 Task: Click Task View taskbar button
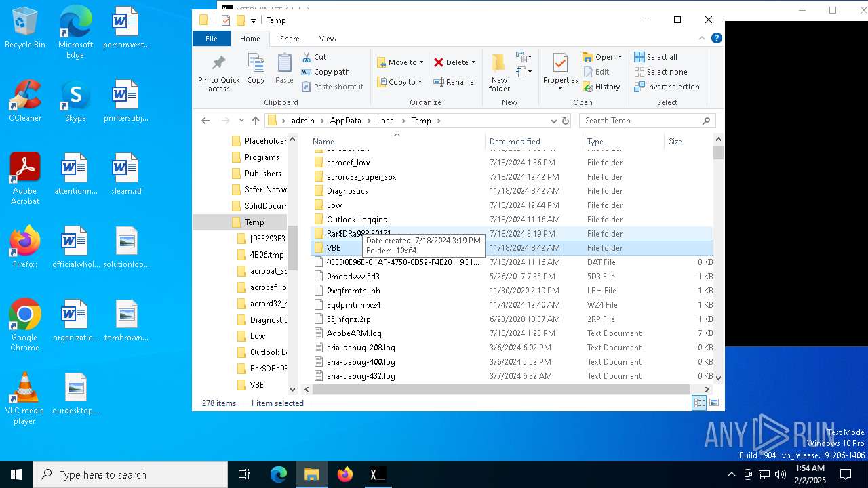point(244,474)
